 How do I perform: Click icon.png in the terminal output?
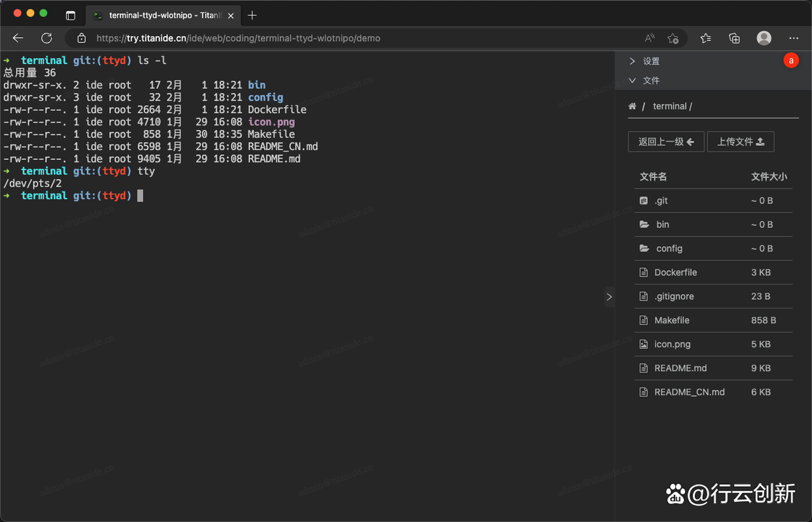point(271,122)
